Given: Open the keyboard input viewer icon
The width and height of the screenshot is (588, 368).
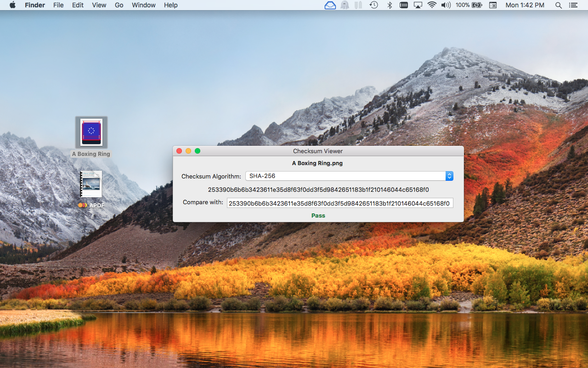Looking at the screenshot, I should 493,5.
